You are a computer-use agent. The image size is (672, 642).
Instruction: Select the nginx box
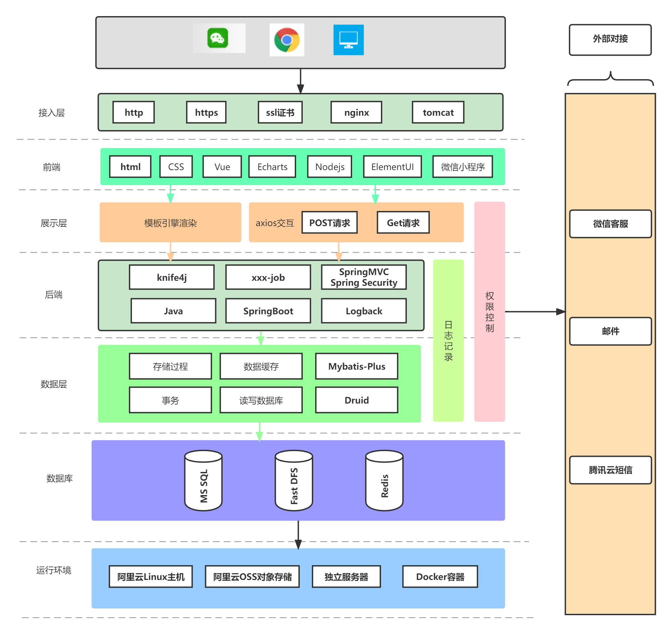click(356, 112)
